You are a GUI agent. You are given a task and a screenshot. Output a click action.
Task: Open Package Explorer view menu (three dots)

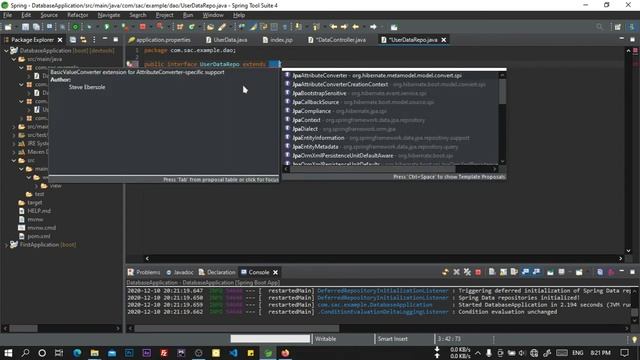point(94,40)
